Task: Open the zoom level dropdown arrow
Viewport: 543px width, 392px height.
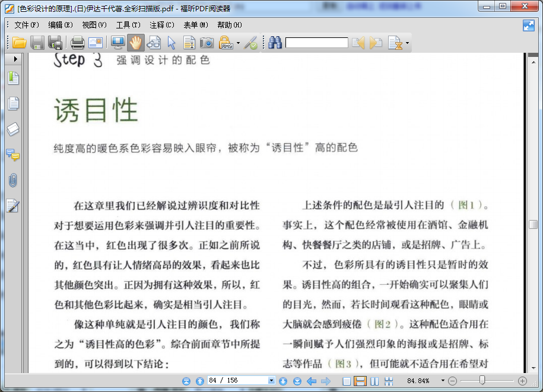Action: pos(443,381)
